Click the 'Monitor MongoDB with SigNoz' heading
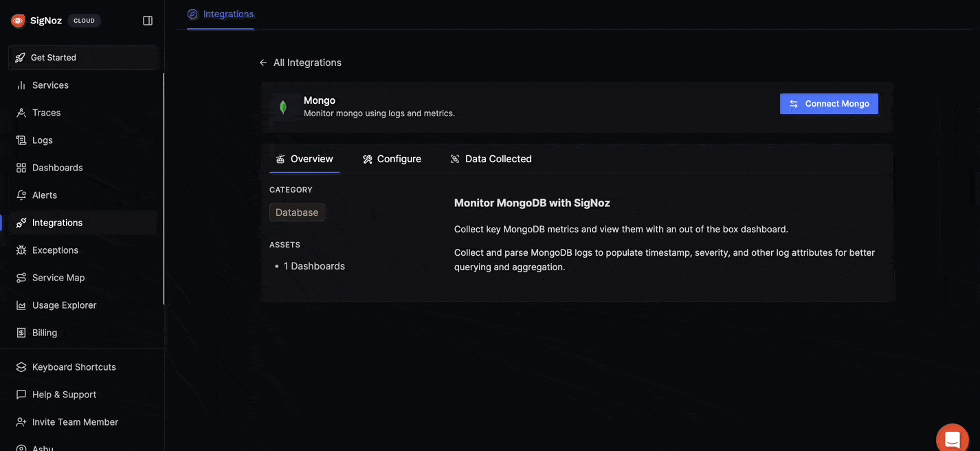Viewport: 980px width, 451px height. click(532, 203)
